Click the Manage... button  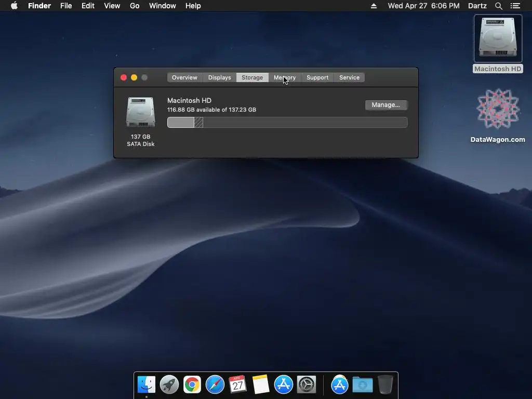click(386, 105)
